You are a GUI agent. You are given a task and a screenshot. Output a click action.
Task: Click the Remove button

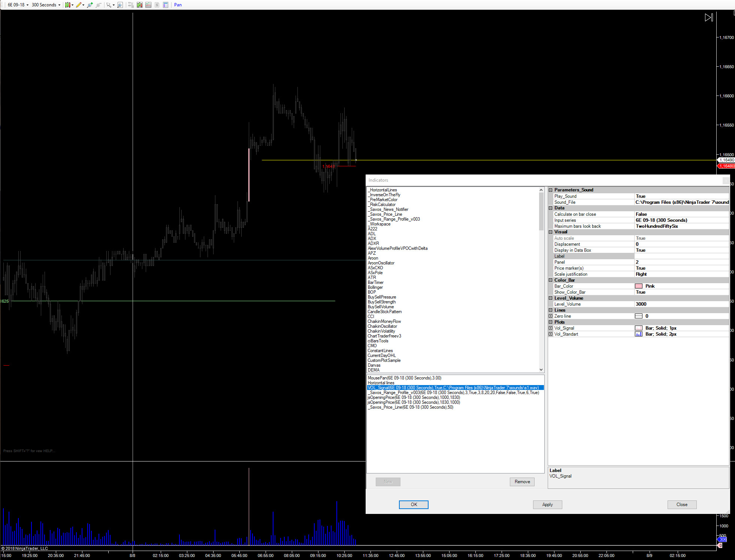pyautogui.click(x=522, y=482)
